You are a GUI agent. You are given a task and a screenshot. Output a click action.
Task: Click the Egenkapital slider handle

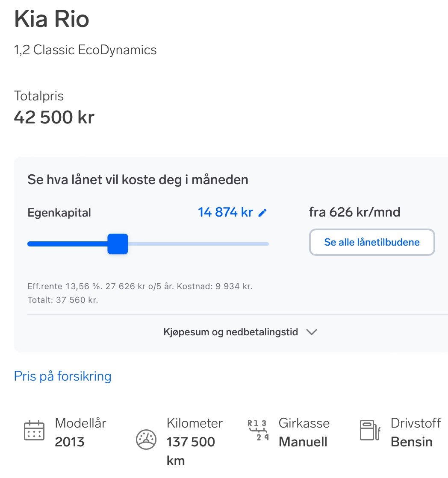[x=118, y=244]
